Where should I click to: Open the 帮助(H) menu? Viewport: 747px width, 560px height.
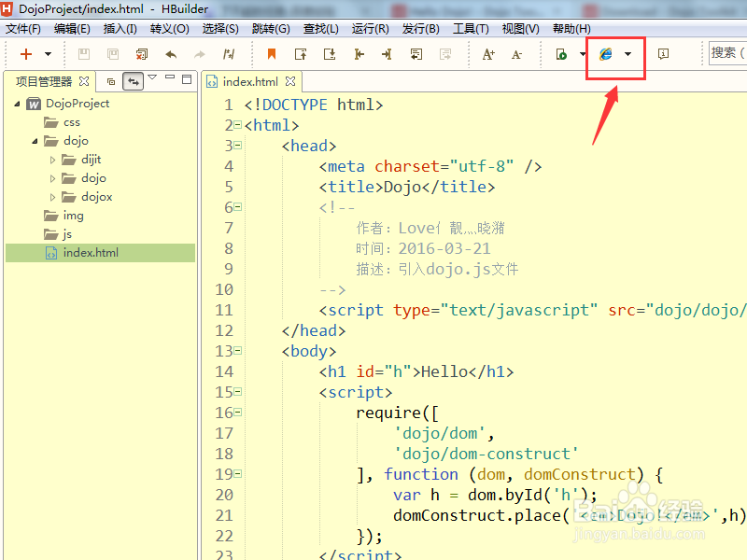[571, 29]
